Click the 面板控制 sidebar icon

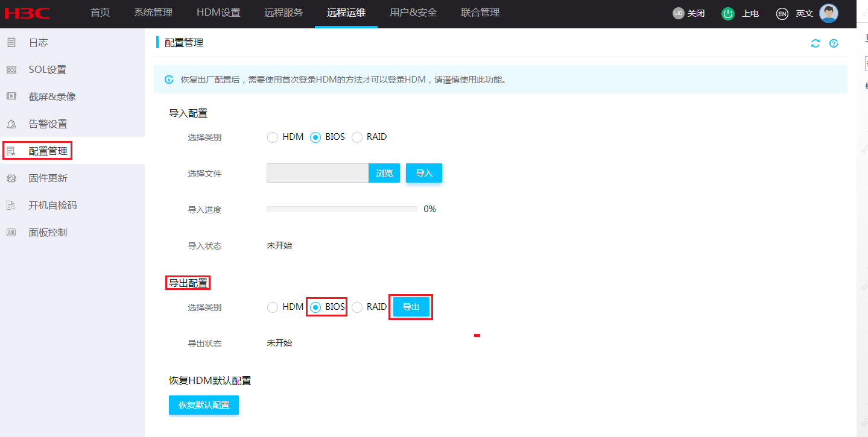tap(11, 232)
